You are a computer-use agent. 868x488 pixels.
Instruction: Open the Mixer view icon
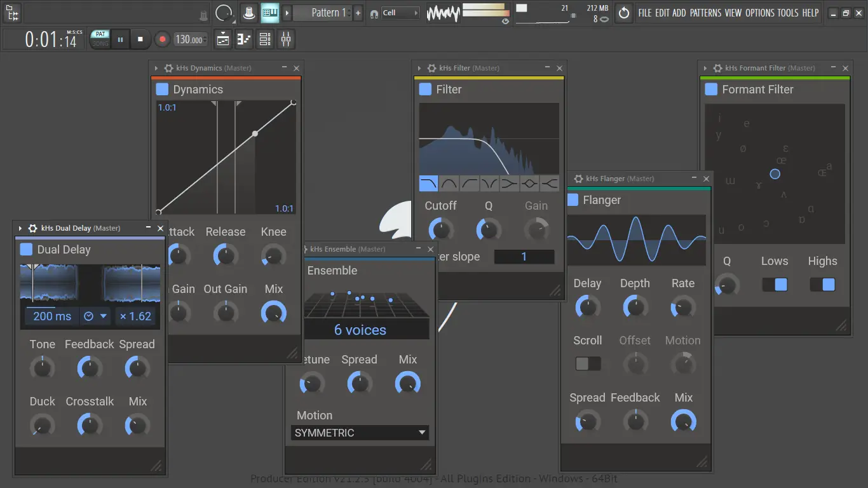[x=286, y=39]
